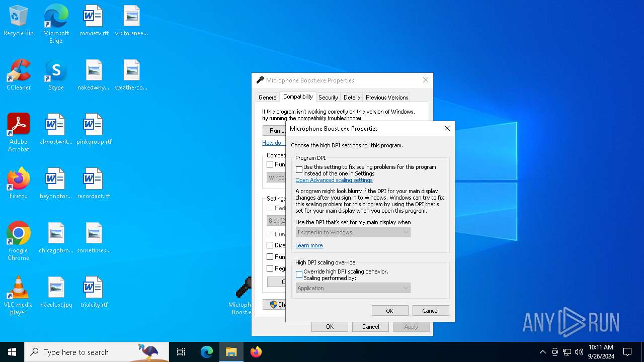Toggle the Run as administrator checkbox
Screen dimensions: 644x362
pos(270,257)
